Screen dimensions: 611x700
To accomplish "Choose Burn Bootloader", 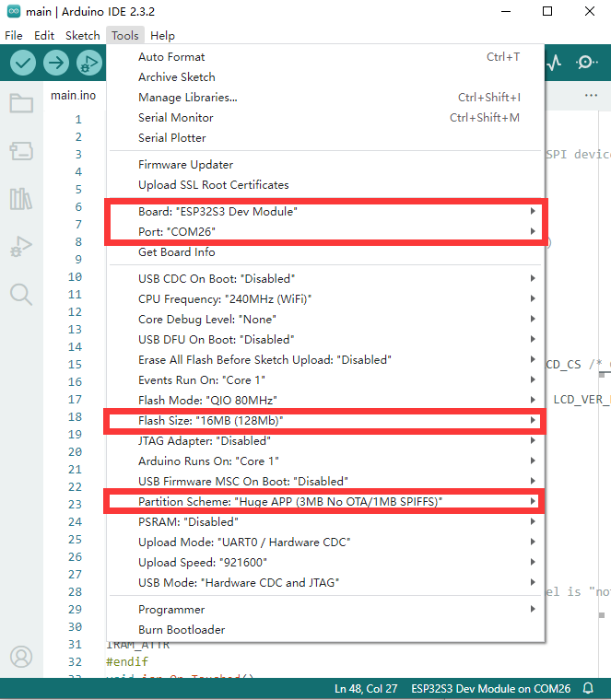I will click(325, 629).
